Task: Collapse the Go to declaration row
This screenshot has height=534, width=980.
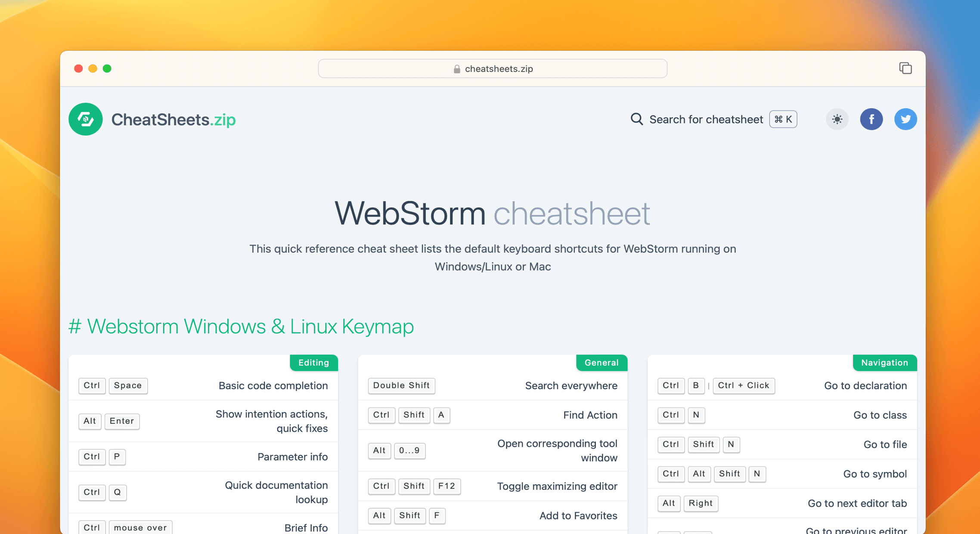Action: pos(865,386)
